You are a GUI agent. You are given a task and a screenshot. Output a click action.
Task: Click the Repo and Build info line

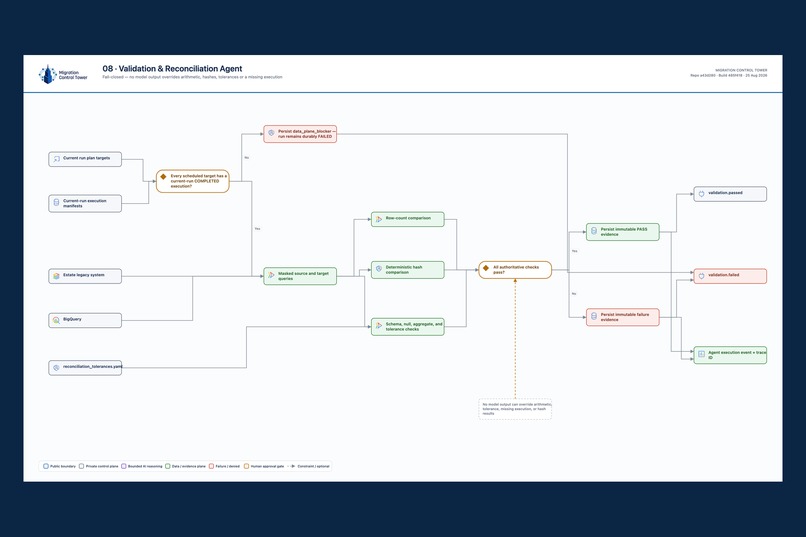(729, 76)
